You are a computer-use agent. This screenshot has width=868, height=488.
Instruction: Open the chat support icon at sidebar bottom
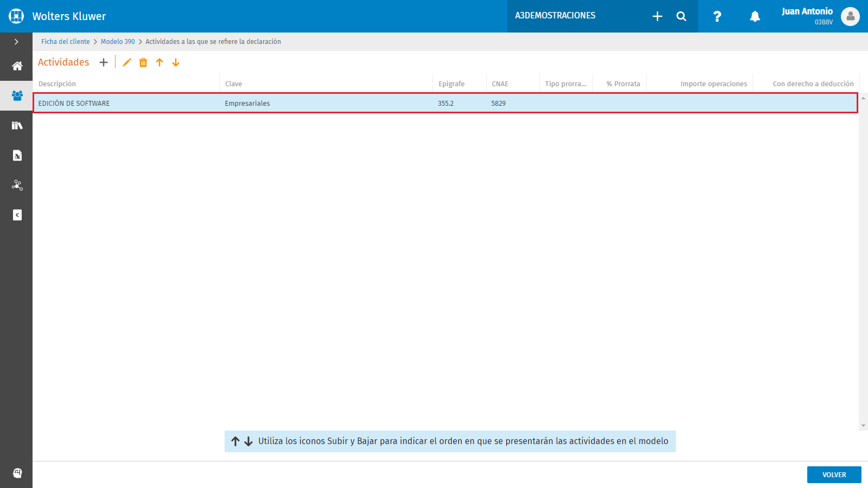coord(16,473)
